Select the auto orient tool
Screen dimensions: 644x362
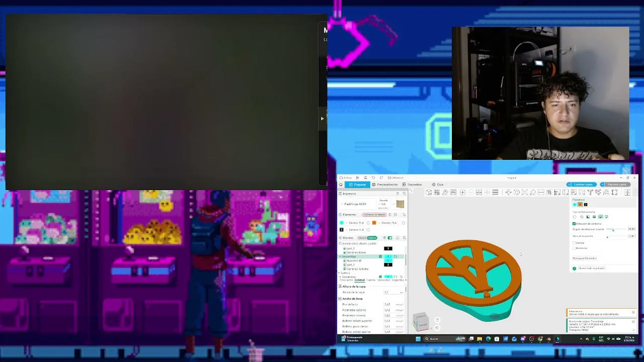point(445,193)
